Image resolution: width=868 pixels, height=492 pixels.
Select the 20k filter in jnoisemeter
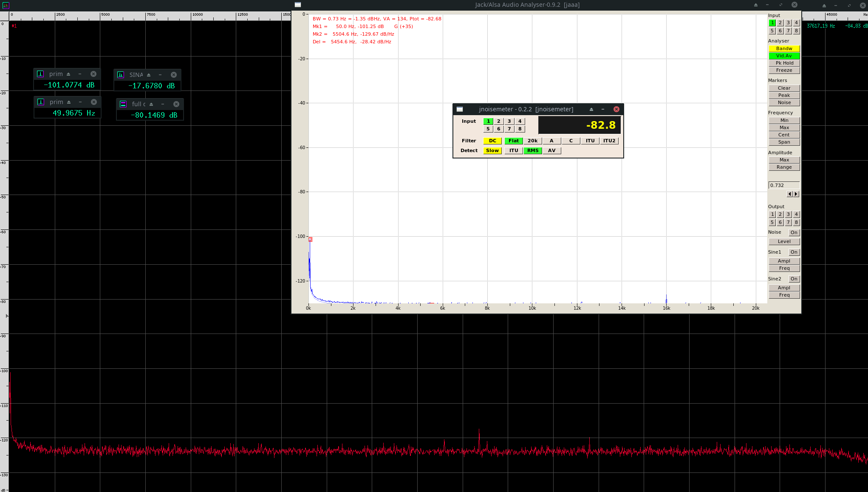pos(533,141)
